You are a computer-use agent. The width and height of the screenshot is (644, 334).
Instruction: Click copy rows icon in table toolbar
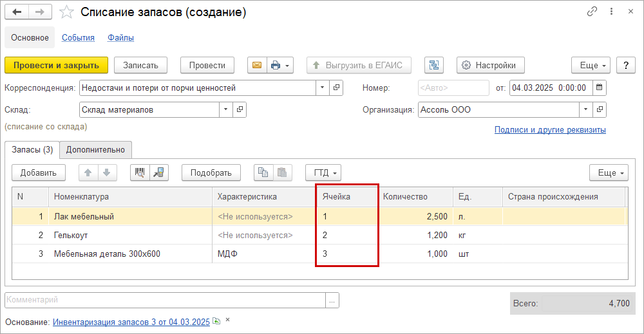pyautogui.click(x=263, y=172)
